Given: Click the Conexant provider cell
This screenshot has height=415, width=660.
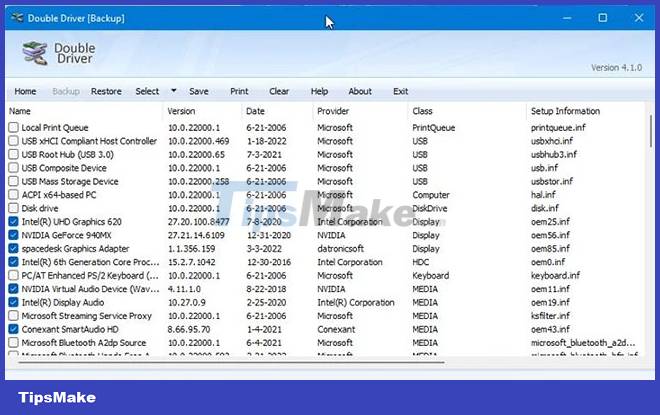Looking at the screenshot, I should click(x=336, y=330).
